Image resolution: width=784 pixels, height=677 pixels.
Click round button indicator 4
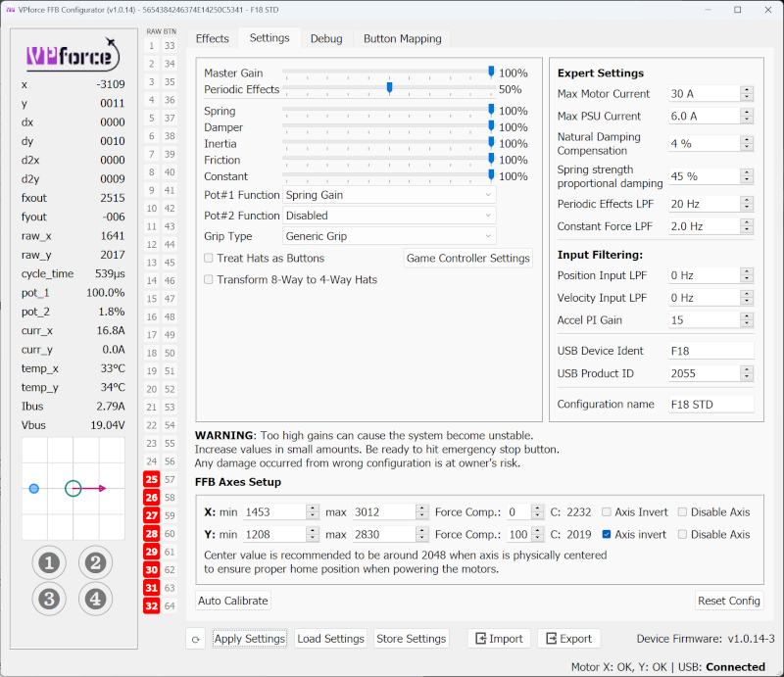point(95,599)
